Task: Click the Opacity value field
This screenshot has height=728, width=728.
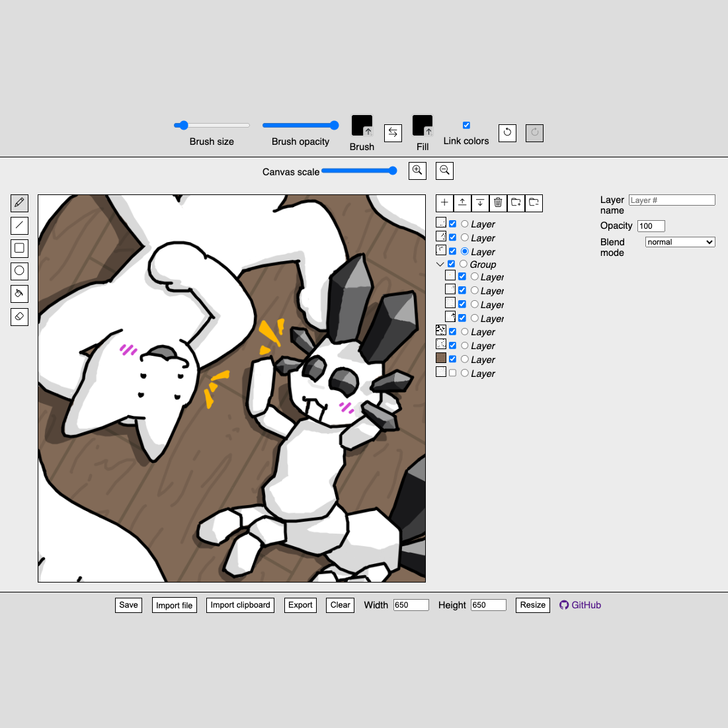Action: pos(651,226)
